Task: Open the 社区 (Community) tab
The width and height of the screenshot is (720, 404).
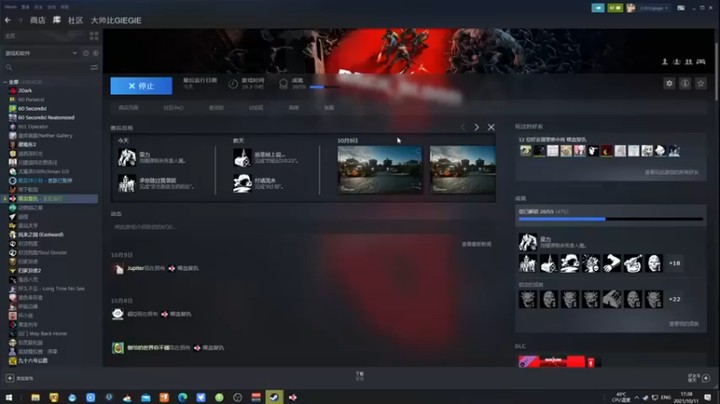Action: [x=75, y=20]
